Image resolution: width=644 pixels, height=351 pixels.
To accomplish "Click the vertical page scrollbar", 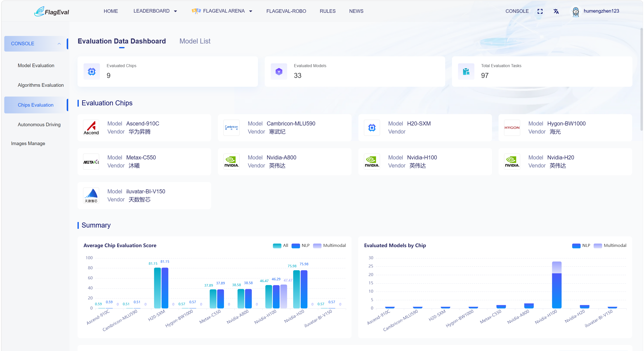I will (x=641, y=79).
